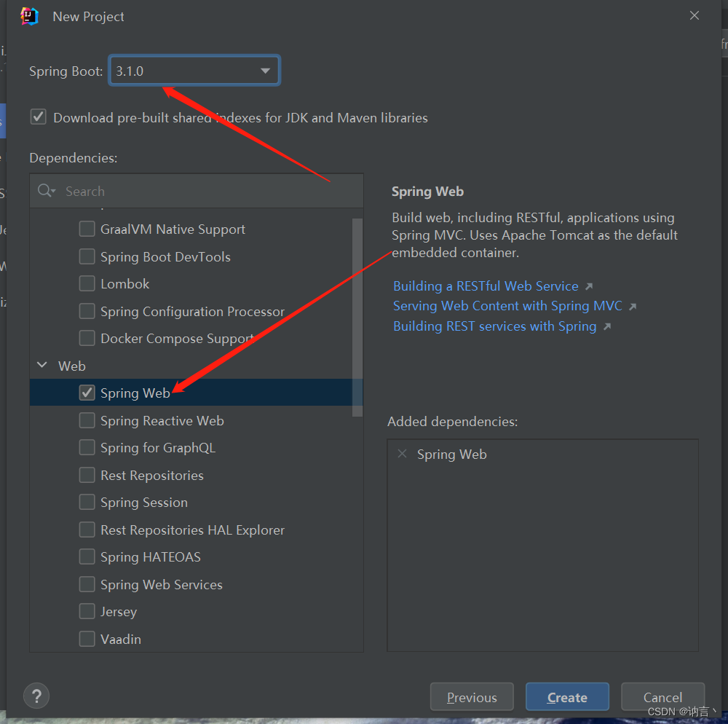
Task: Focus the dependencies Search field
Action: [x=197, y=191]
